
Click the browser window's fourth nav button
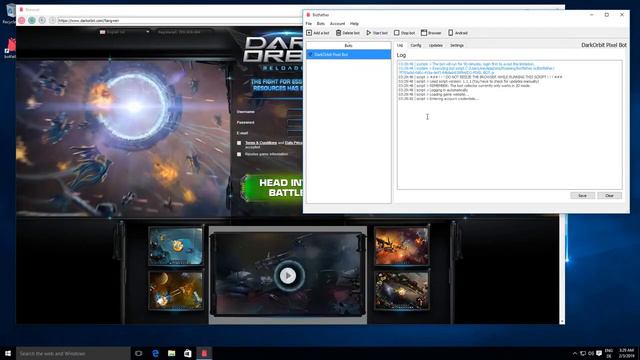click(52, 20)
